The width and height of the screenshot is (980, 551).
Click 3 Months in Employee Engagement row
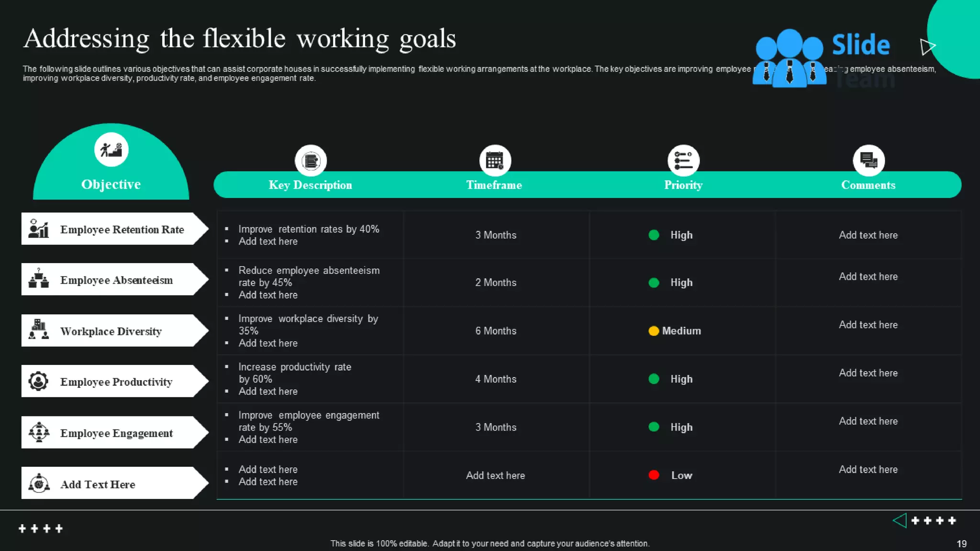pos(496,427)
